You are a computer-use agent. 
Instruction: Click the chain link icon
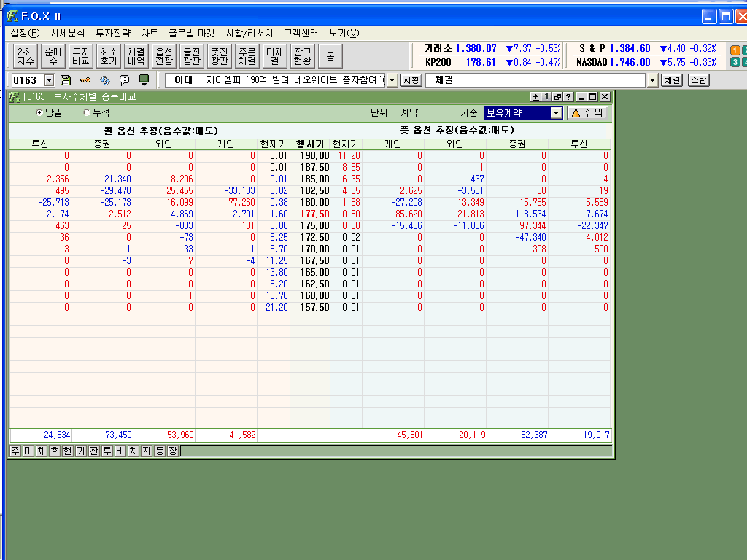tap(104, 80)
